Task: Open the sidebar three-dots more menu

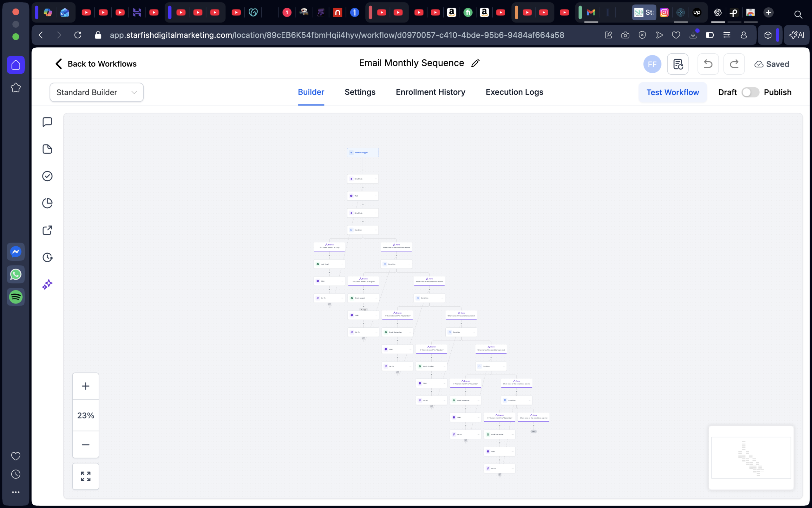Action: (16, 492)
